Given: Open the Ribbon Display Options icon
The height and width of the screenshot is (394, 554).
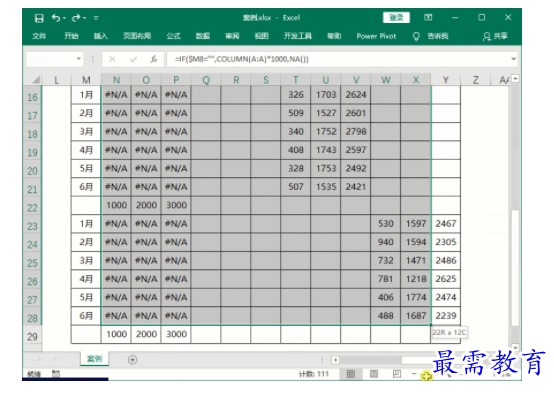Looking at the screenshot, I should (428, 17).
